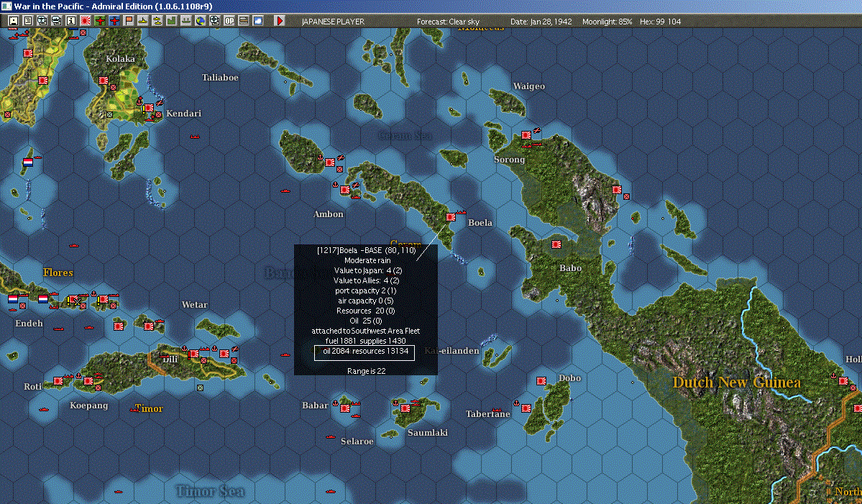This screenshot has height=504, width=862.
Task: Click the 'Flores' map label
Action: 58,272
